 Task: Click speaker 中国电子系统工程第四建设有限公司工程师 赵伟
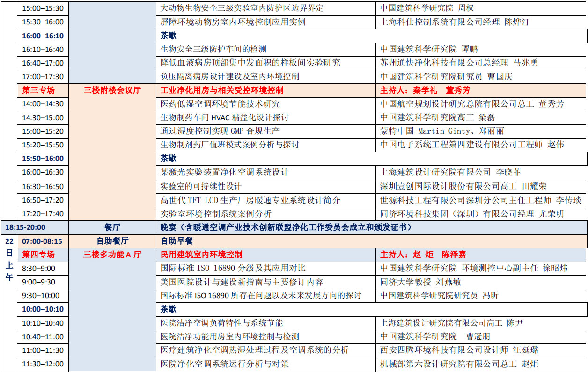tap(472, 145)
